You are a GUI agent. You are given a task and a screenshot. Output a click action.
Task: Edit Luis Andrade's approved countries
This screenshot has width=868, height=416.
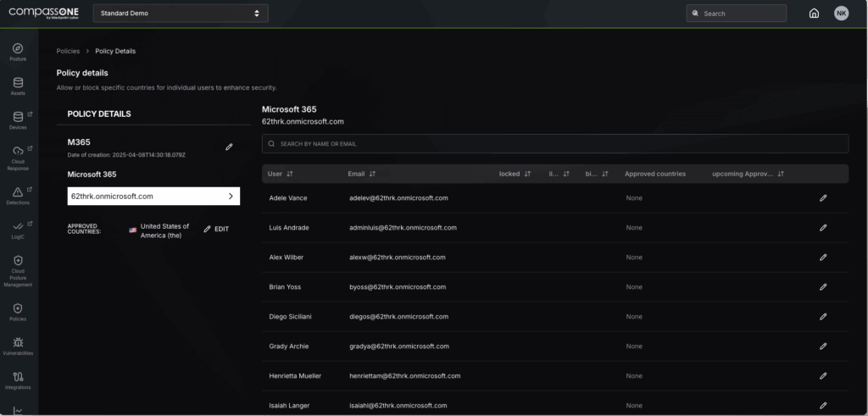click(823, 227)
